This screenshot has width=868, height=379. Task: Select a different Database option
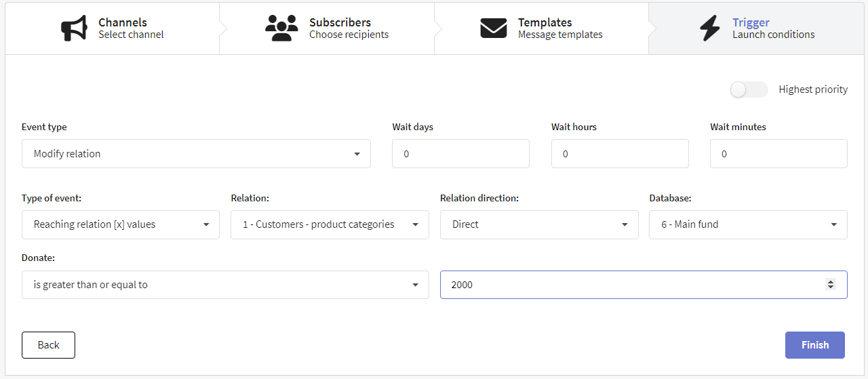click(748, 224)
